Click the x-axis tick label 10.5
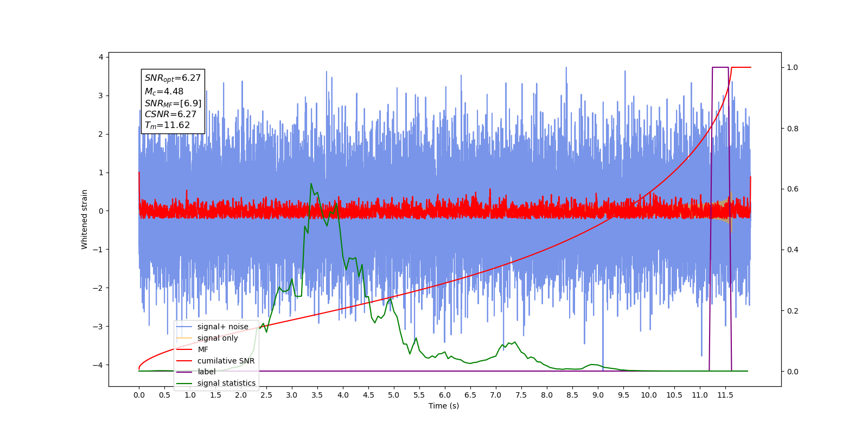 (x=674, y=395)
